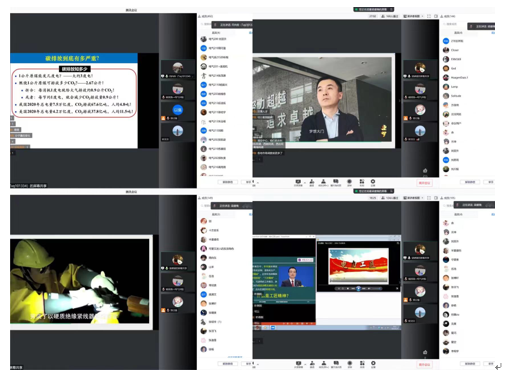Click the apps grid icon in the upper-right meeting toolbar
Image resolution: width=506 pixels, height=379 pixels.
tap(362, 181)
